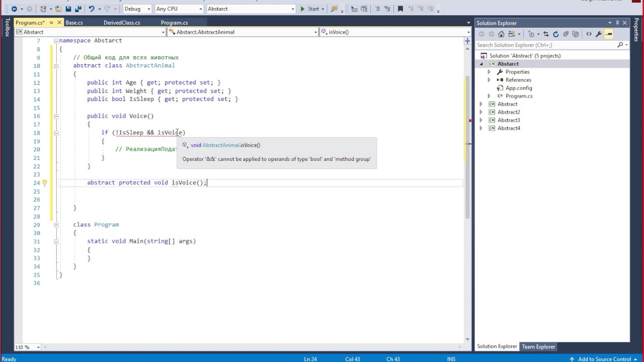
Task: Expand the Properties node in Solution Explorer
Action: coord(489,72)
